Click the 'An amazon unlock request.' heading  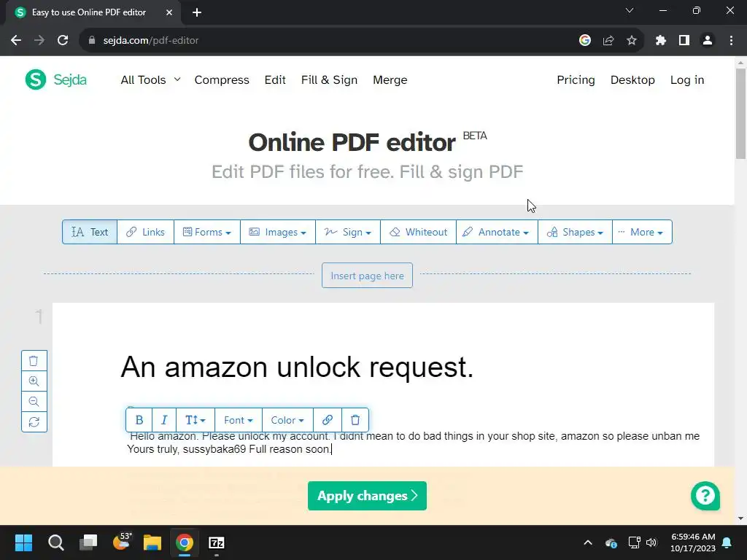[x=297, y=367]
